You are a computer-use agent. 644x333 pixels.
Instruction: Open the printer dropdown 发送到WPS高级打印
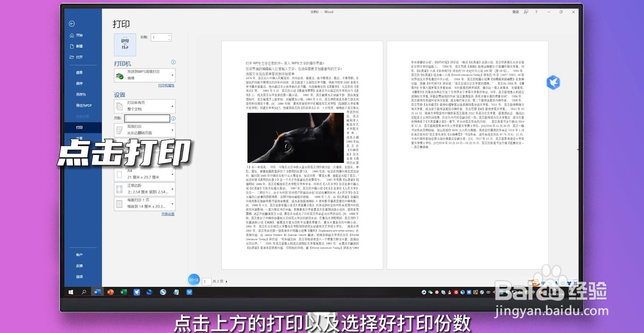(144, 75)
